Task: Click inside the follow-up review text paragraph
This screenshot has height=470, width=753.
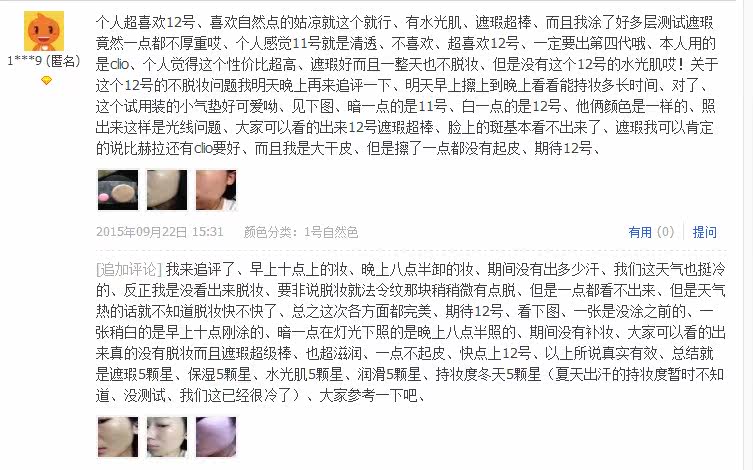Action: pyautogui.click(x=411, y=332)
